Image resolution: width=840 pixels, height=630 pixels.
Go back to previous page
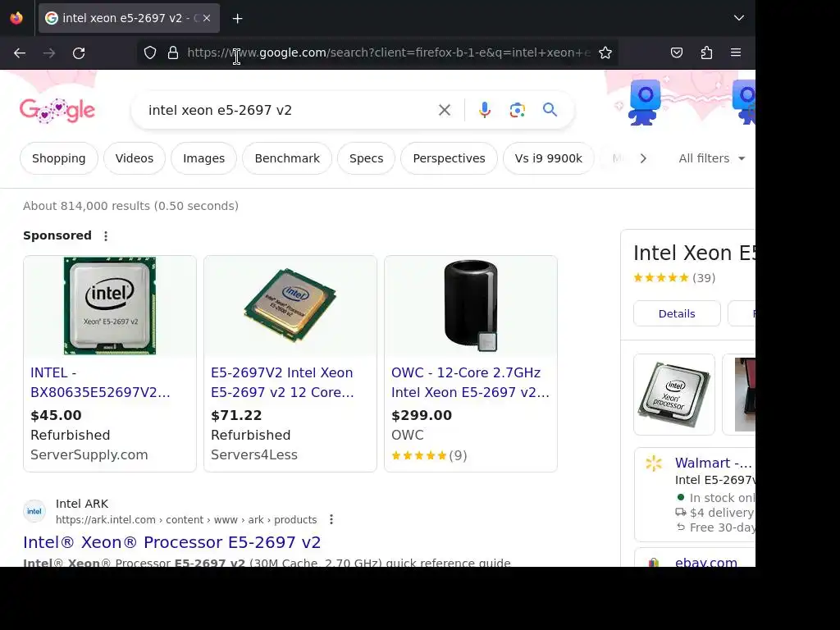[x=20, y=53]
